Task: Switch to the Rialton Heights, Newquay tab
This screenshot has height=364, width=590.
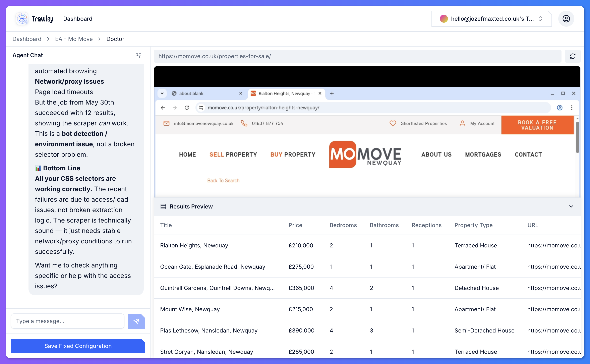Action: tap(286, 93)
